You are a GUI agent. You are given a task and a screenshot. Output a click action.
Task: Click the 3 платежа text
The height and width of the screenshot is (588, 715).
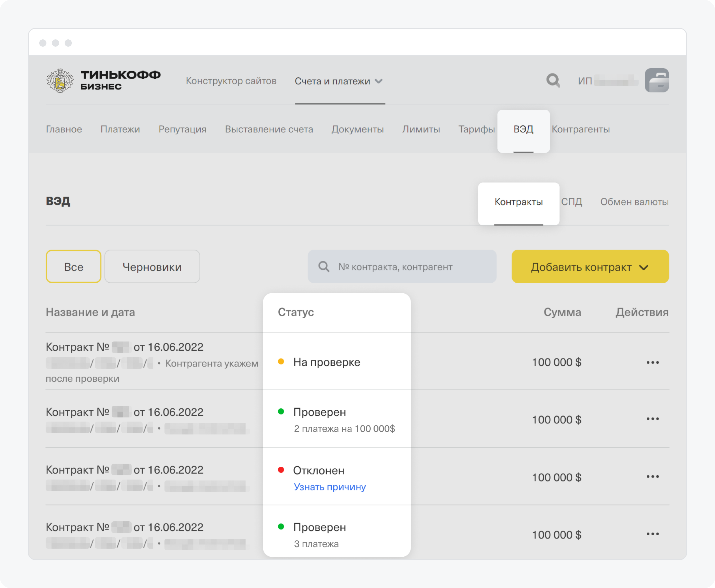point(316,544)
